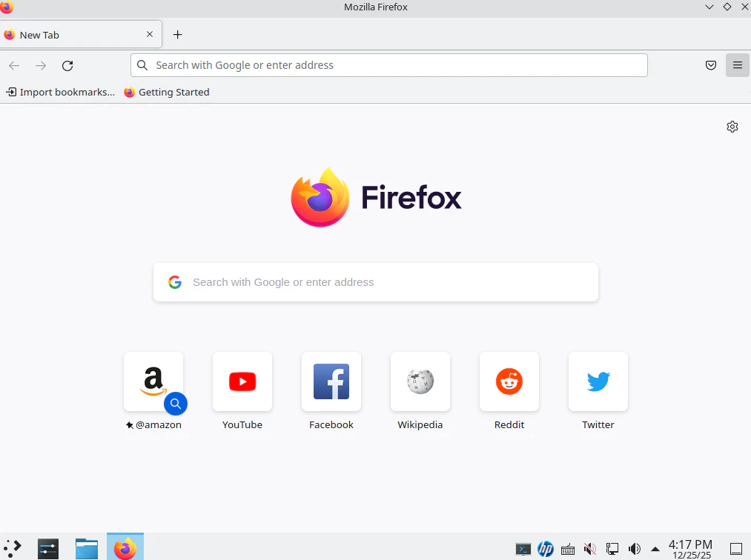Go back with the back arrow

tap(14, 66)
